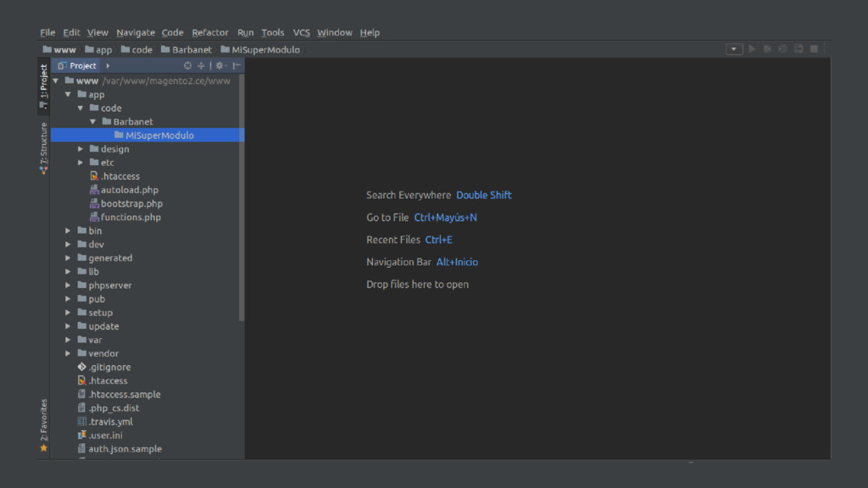Click the MiSuperModulo breadcrumb in navigation bar

260,50
